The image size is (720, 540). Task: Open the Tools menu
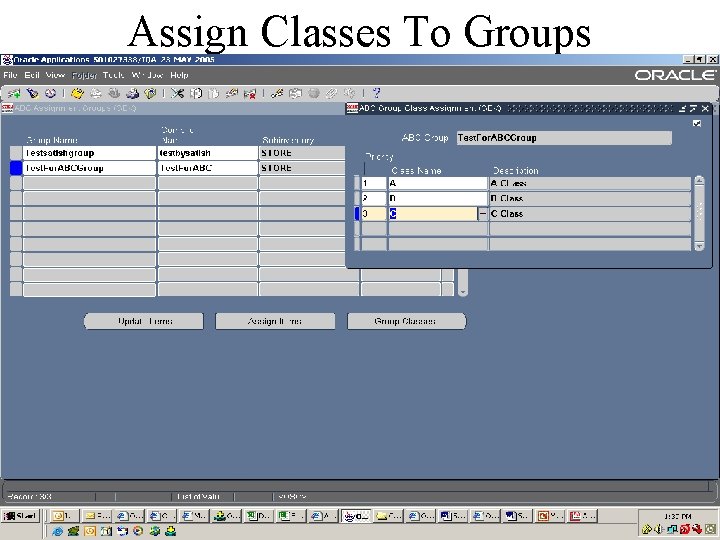113,75
